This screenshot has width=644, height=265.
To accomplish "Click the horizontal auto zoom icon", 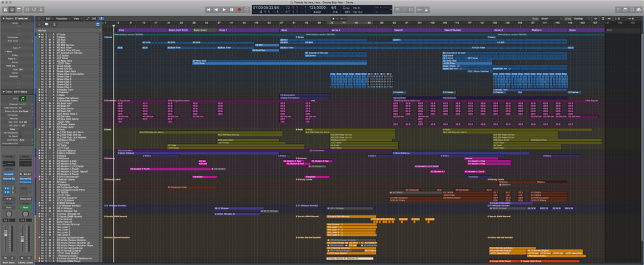I will click(609, 18).
